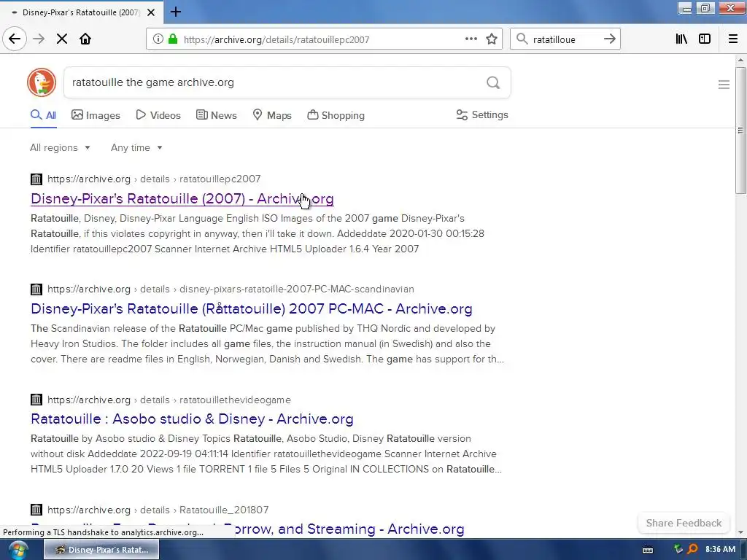The height and width of the screenshot is (560, 747).
Task: Click archive.org favicon of Ratatouille_201807 result
Action: [36, 510]
